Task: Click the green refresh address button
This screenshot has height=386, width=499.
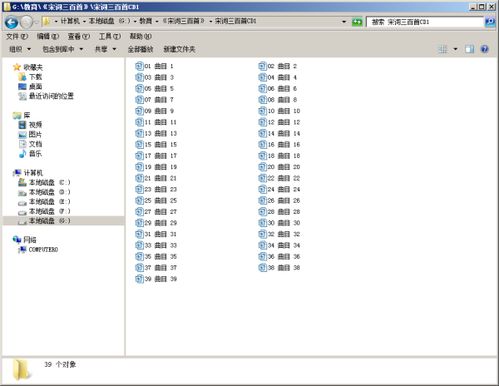Action: click(357, 22)
